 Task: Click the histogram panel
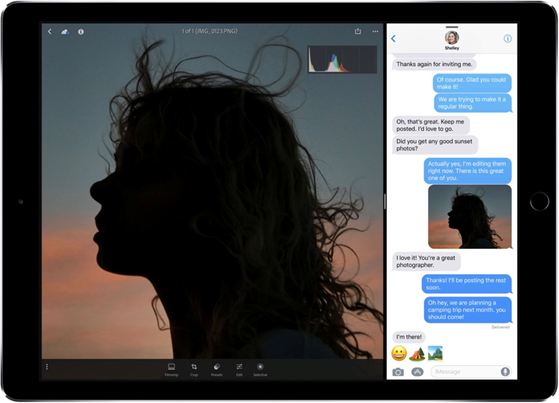(342, 59)
